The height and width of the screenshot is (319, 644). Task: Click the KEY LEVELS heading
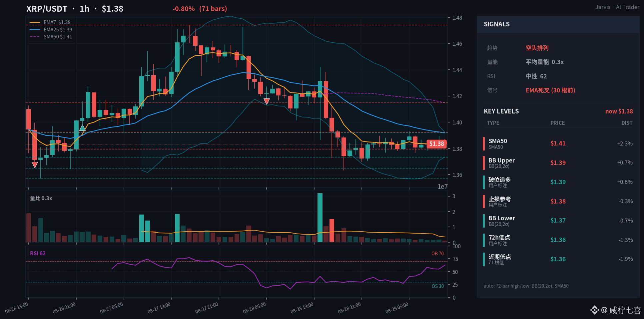[501, 111]
